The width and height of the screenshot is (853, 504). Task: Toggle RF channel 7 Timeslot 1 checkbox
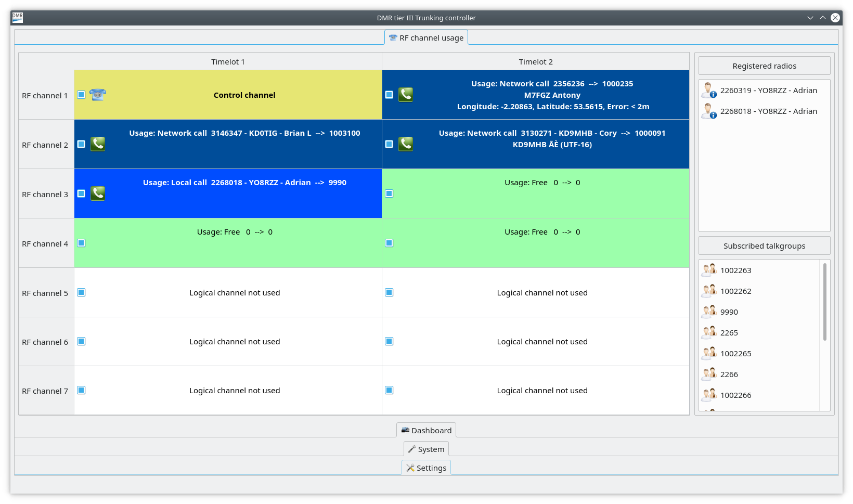(81, 390)
